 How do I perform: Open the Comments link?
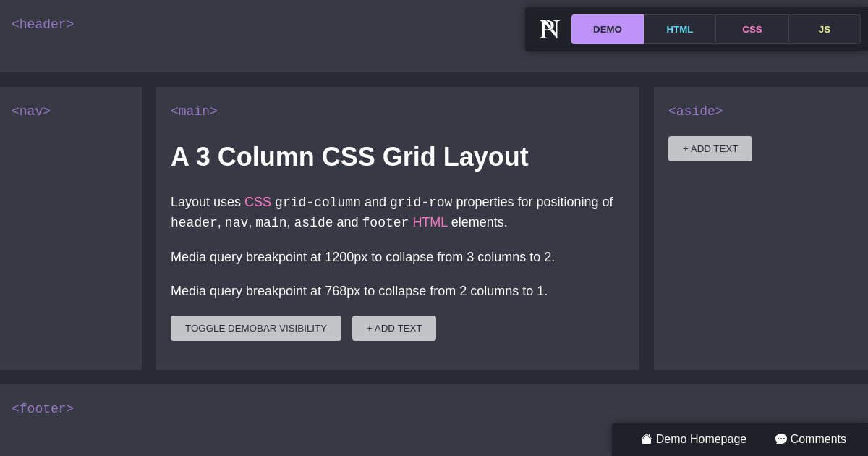[818, 439]
